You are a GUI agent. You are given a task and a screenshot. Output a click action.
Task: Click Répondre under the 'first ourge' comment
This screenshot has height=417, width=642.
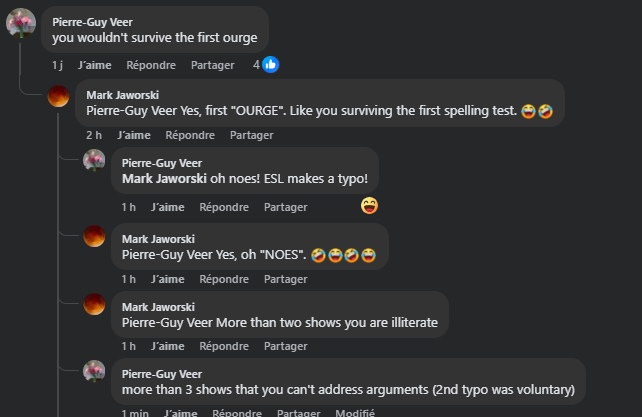(151, 65)
